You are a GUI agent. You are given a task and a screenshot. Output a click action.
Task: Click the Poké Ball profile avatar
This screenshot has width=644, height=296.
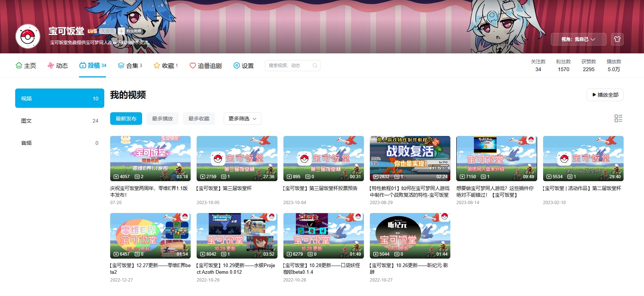(28, 36)
